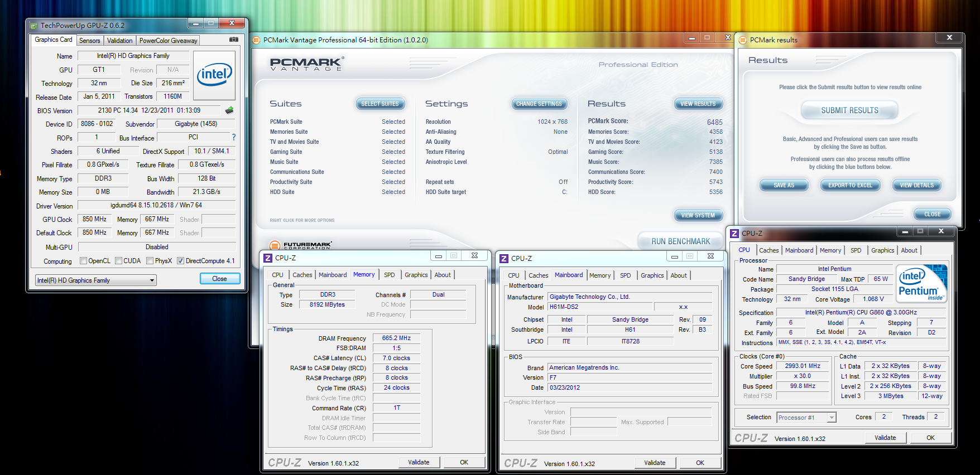Click Validate in CPU-Z CPU window
980x475 pixels.
(885, 438)
